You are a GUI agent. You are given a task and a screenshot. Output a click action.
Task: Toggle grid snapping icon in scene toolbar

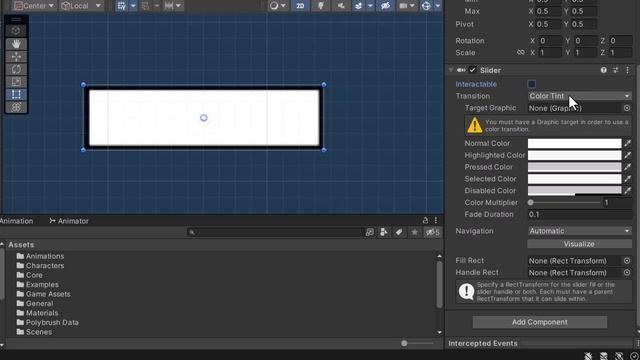click(x=122, y=6)
